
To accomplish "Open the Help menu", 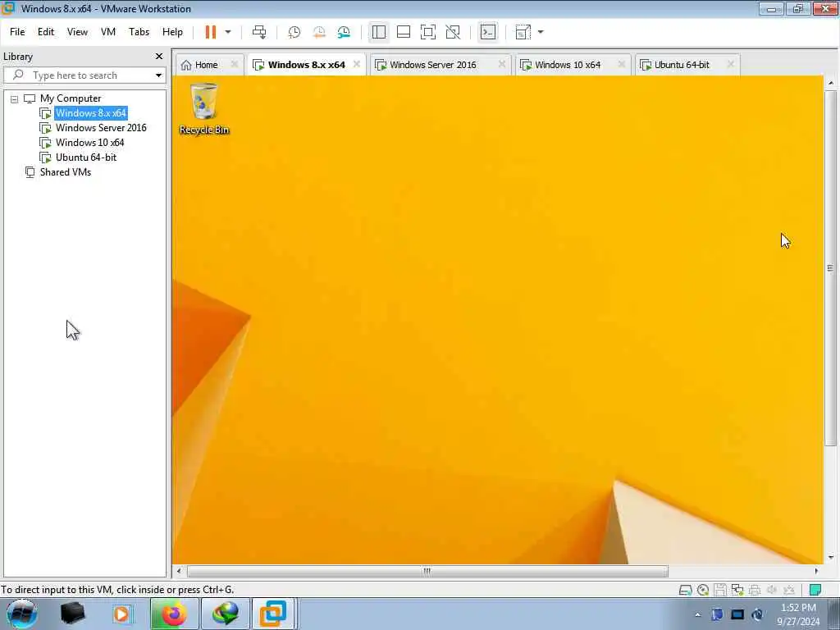I will coord(172,32).
